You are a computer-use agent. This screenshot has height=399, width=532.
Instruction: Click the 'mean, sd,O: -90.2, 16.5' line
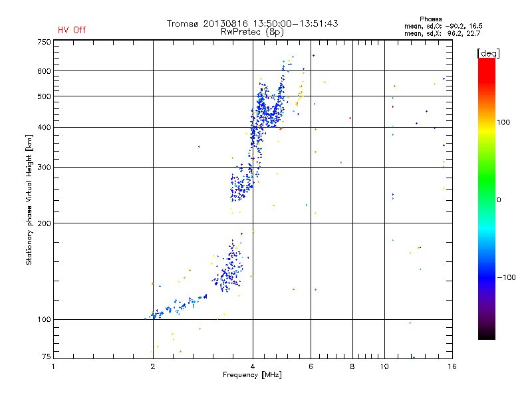click(x=443, y=26)
